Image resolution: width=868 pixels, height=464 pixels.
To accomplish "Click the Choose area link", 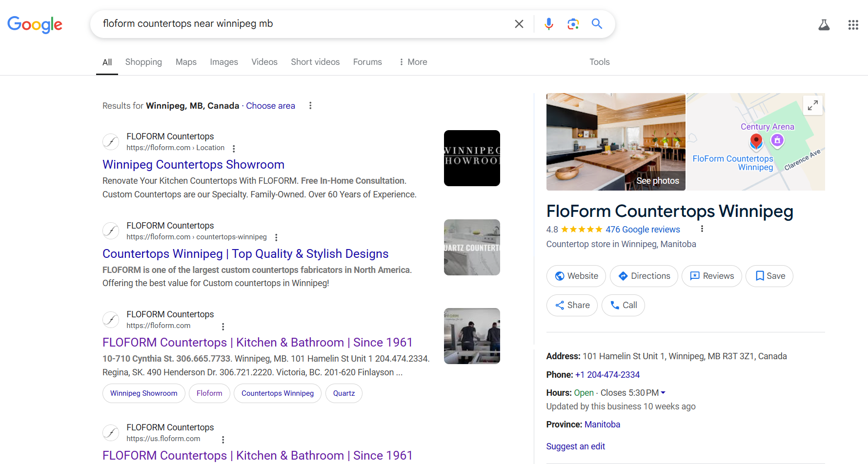I will 270,106.
